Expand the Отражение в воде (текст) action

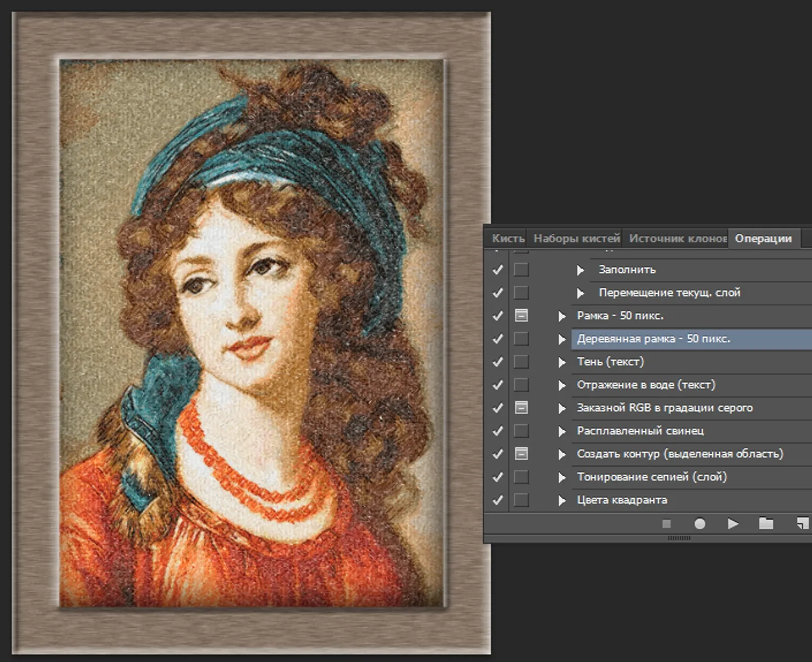coord(562,385)
